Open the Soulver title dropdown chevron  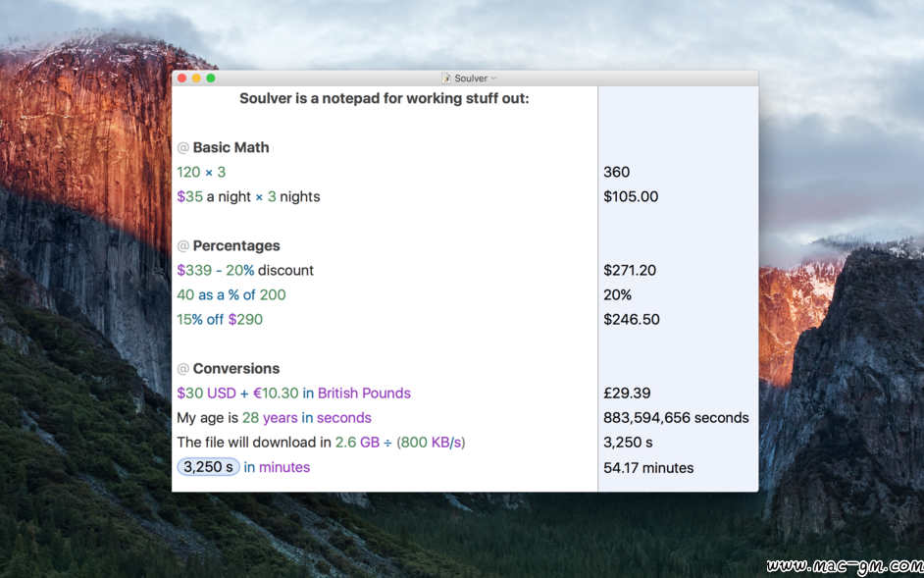[493, 78]
